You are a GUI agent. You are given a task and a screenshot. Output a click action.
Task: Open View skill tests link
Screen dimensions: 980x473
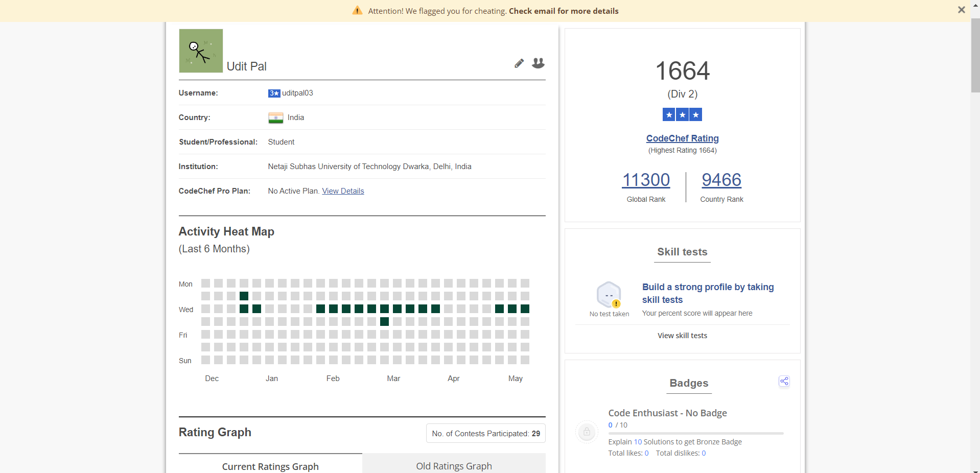click(x=682, y=336)
